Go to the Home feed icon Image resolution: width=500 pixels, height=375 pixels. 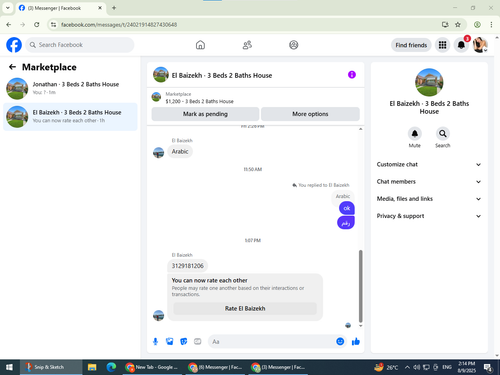200,45
